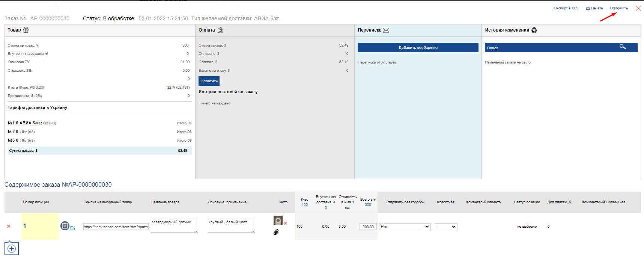Click the Печать link

(x=594, y=8)
